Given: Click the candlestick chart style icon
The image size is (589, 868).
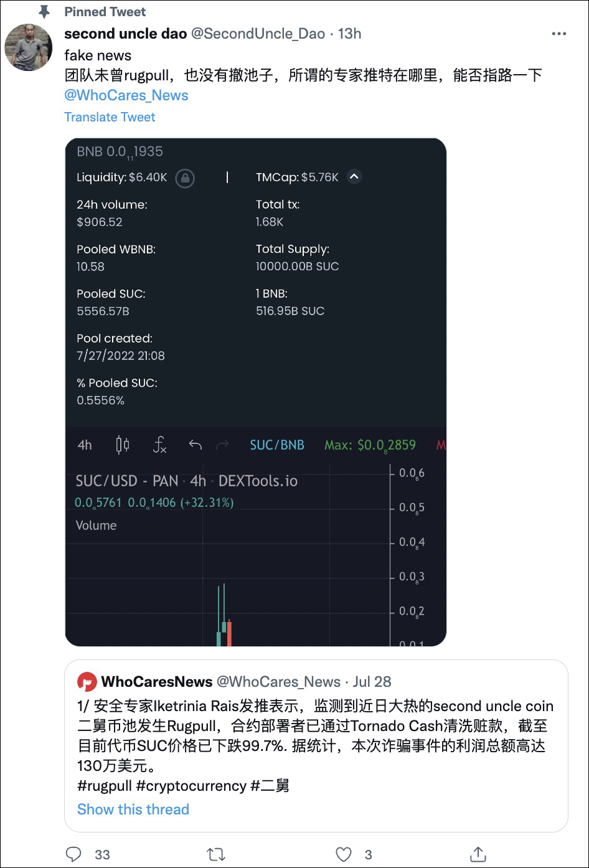Looking at the screenshot, I should pyautogui.click(x=123, y=445).
